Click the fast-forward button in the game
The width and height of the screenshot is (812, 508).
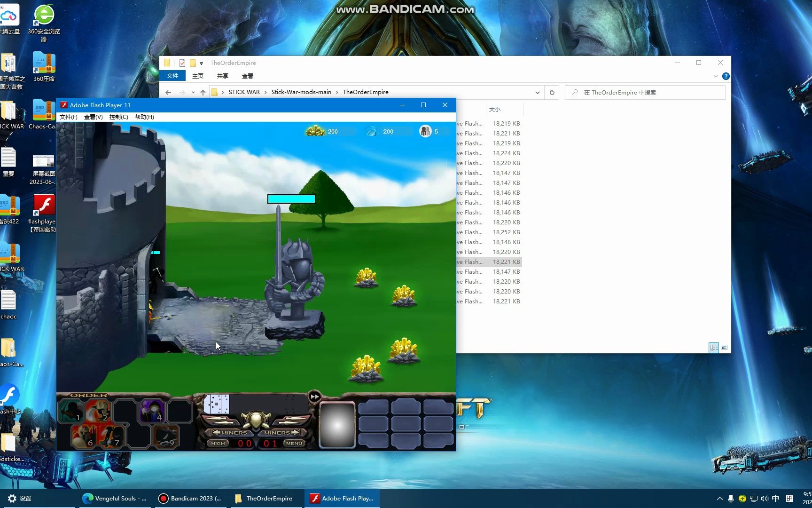coord(314,397)
